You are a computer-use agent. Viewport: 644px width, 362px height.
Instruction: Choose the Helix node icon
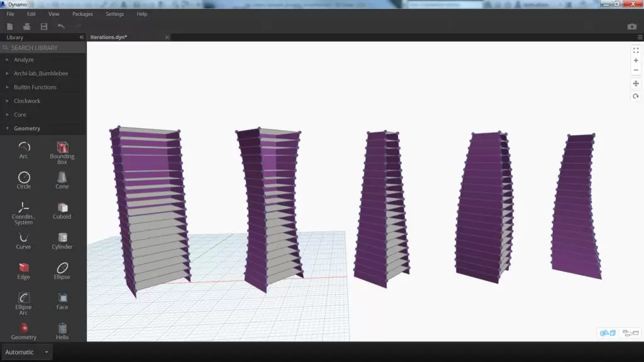pyautogui.click(x=62, y=328)
